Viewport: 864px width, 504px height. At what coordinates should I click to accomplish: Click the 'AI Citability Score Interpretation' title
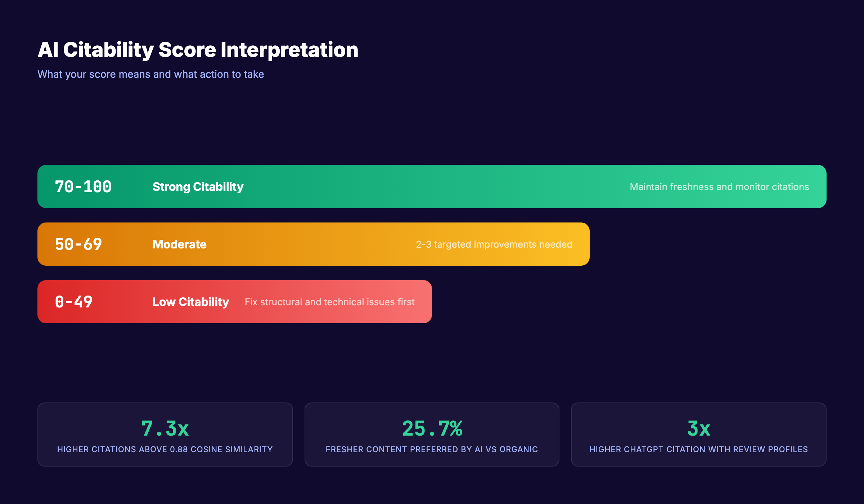click(197, 50)
